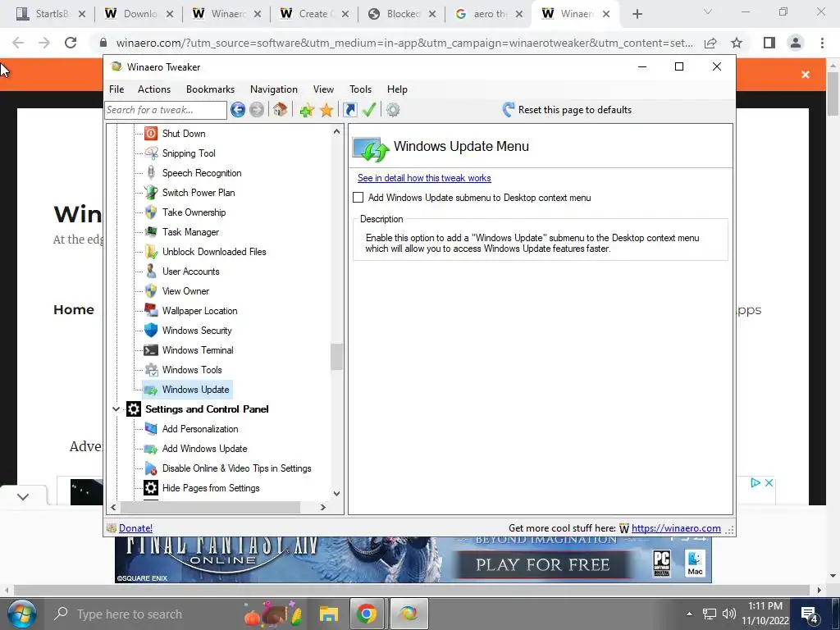
Task: Open the Help menu
Action: point(397,89)
